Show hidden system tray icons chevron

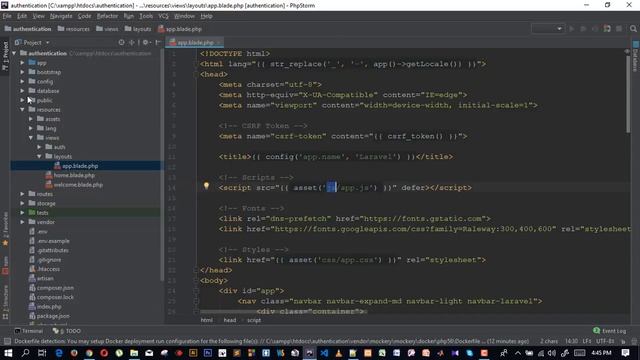pos(518,353)
